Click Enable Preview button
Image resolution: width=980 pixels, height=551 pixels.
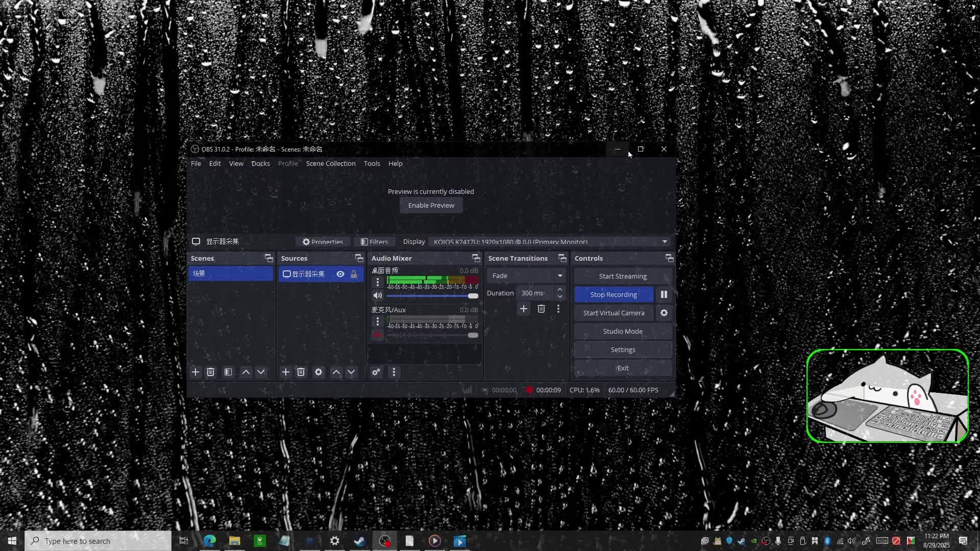tap(431, 205)
